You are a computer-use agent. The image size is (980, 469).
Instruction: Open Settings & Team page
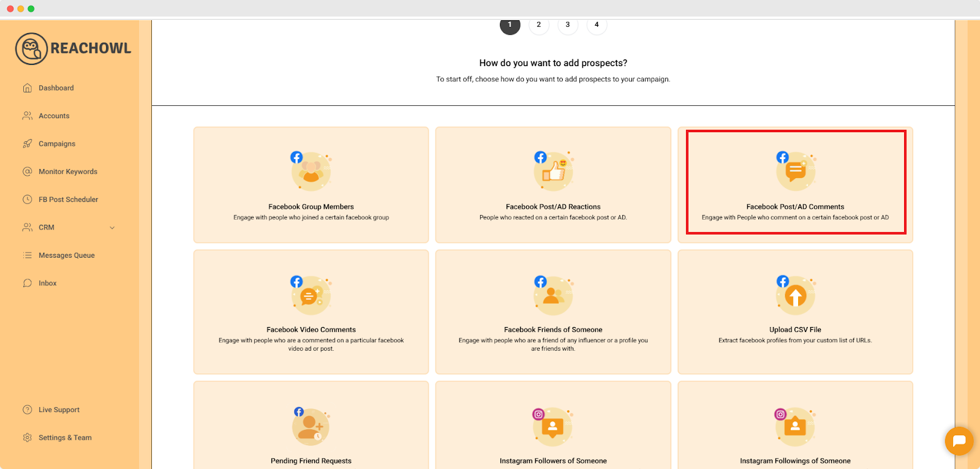pos(65,438)
